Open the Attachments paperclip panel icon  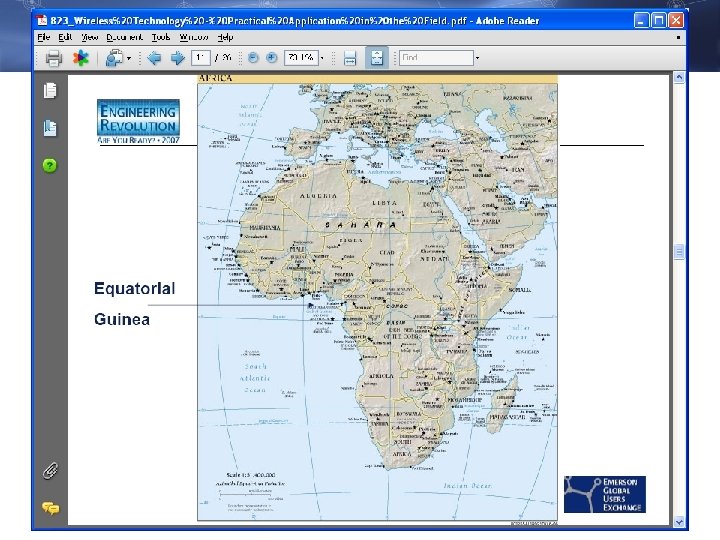pyautogui.click(x=50, y=471)
